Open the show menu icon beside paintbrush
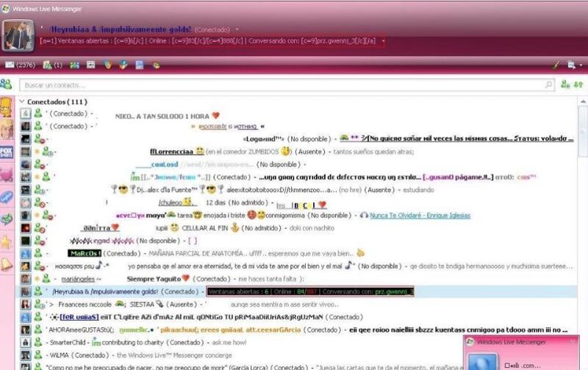This screenshot has width=588, height=370. pos(571,65)
